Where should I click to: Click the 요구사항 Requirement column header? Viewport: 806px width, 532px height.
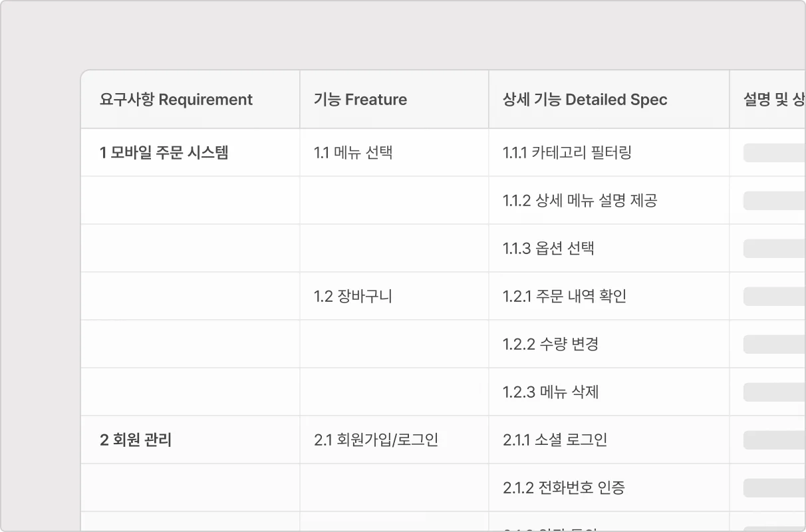coord(176,100)
